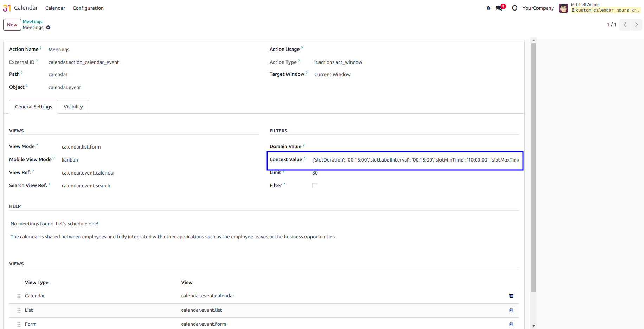The height and width of the screenshot is (329, 644).
Task: Toggle the Filter checkbox
Action: click(315, 186)
